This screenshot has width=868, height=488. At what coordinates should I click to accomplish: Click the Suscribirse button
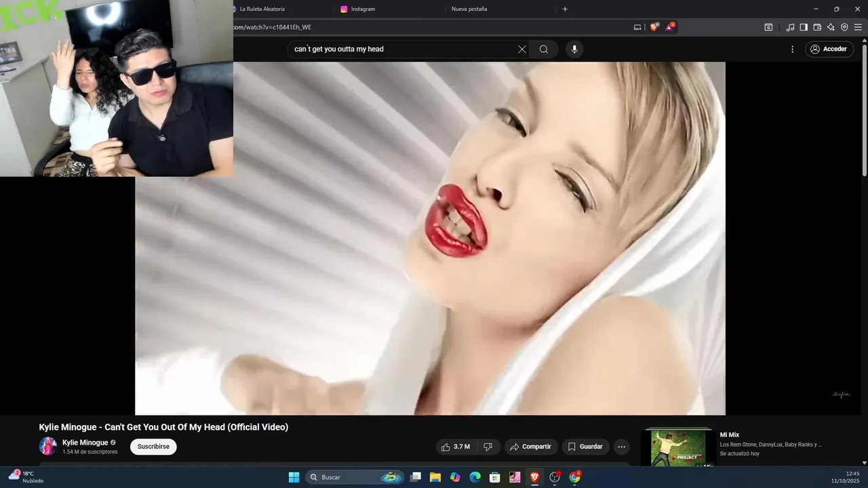coord(153,447)
